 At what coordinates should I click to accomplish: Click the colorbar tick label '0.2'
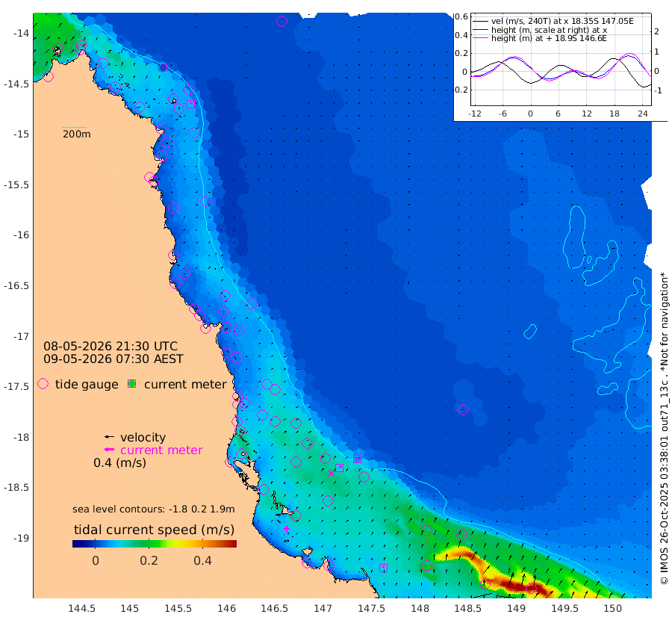pyautogui.click(x=149, y=560)
